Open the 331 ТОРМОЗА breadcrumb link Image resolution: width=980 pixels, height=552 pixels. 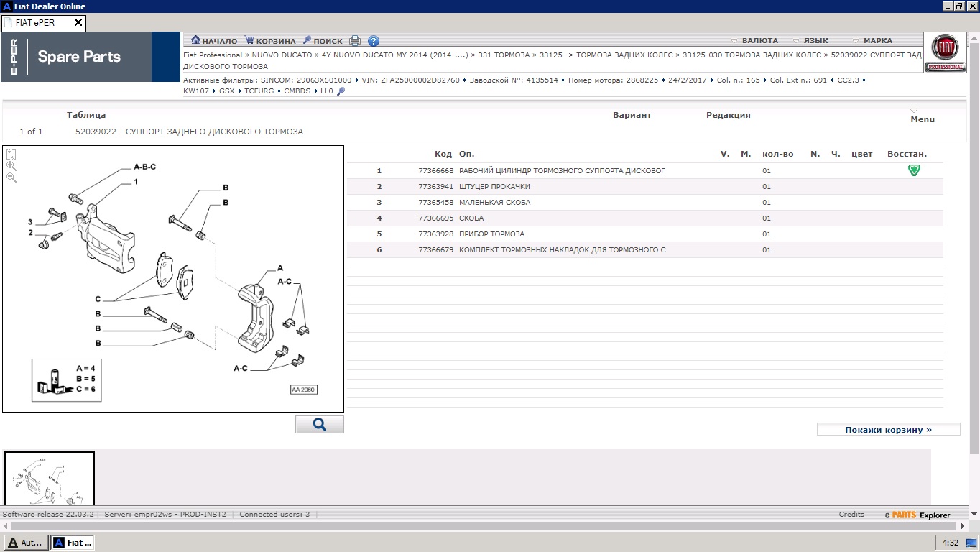click(x=504, y=55)
